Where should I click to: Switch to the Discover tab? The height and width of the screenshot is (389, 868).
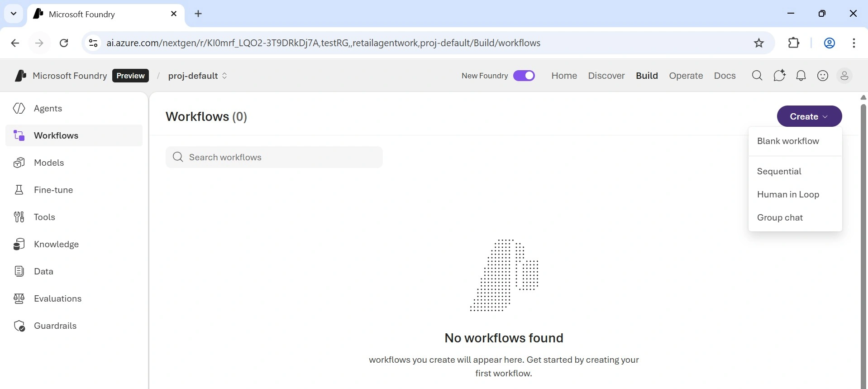coord(606,76)
